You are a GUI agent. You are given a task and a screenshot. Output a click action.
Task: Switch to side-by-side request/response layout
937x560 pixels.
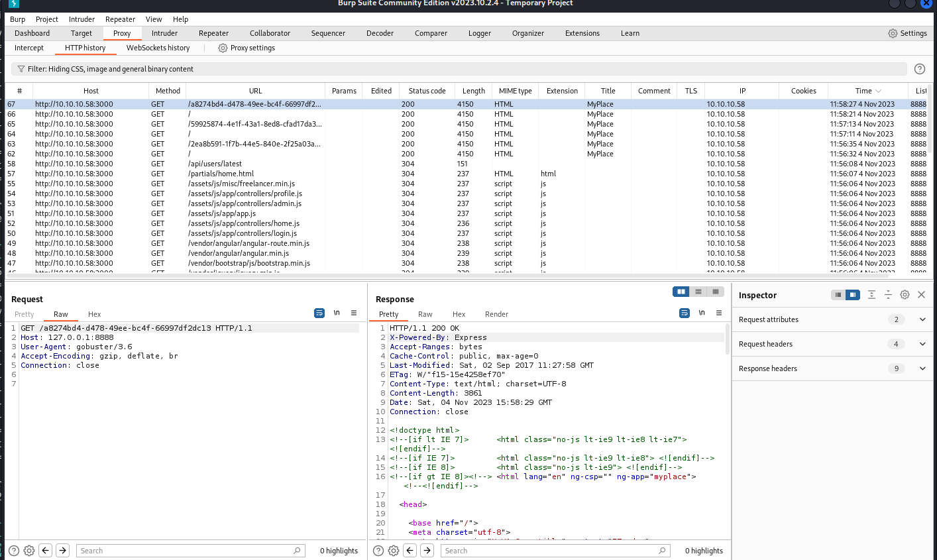pyautogui.click(x=681, y=292)
